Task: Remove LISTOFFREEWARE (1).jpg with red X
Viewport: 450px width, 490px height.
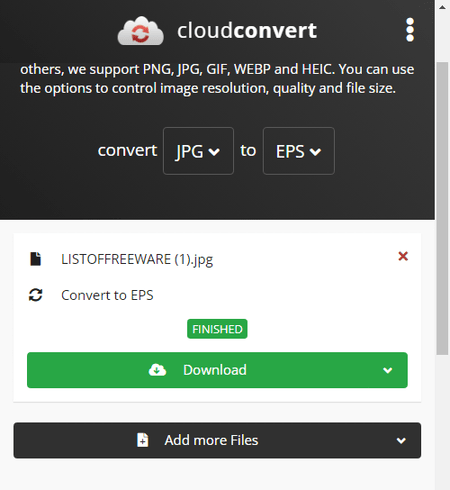Action: pos(403,256)
